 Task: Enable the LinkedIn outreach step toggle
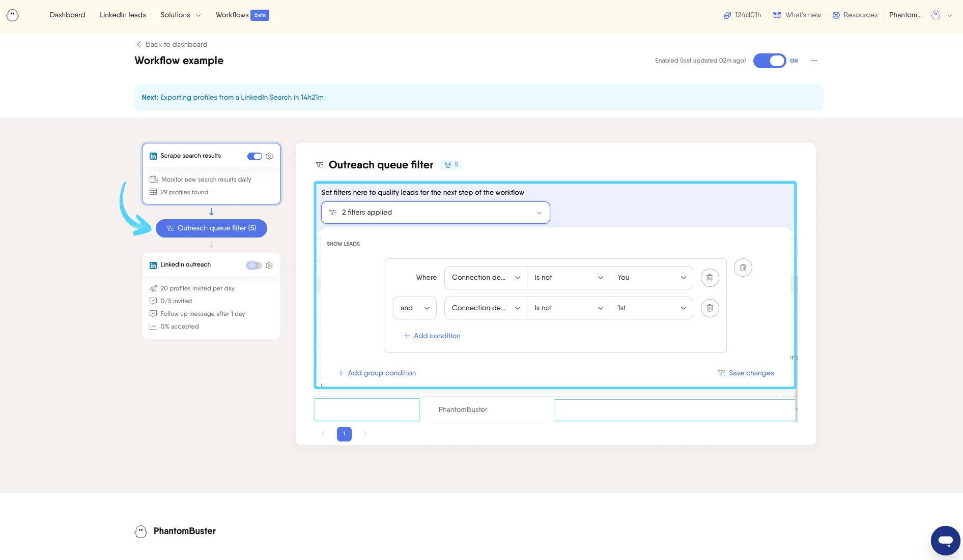pos(254,265)
